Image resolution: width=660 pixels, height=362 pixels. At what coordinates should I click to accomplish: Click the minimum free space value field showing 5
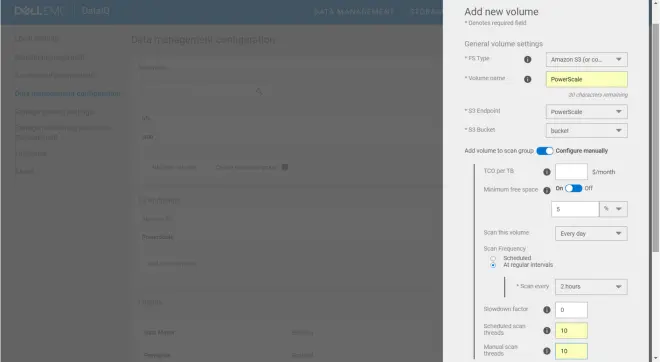click(x=575, y=209)
